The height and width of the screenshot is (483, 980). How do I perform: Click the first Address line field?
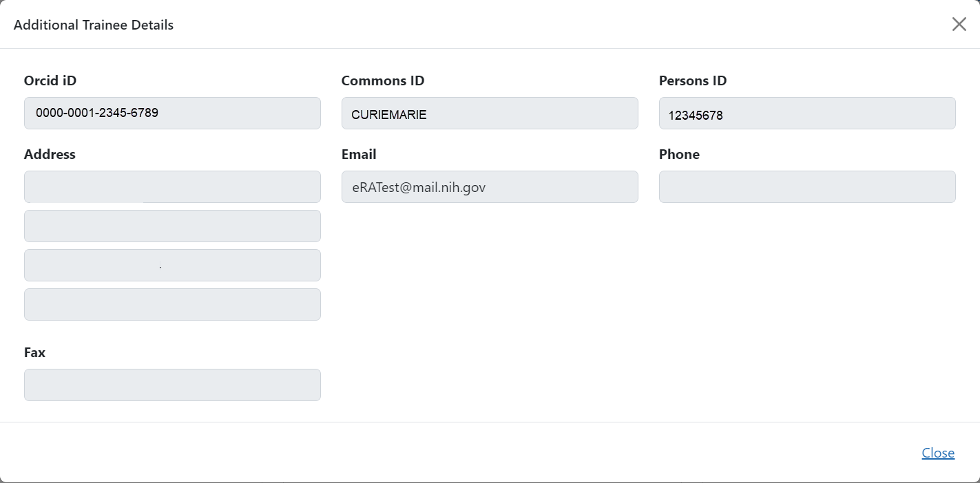pyautogui.click(x=172, y=186)
